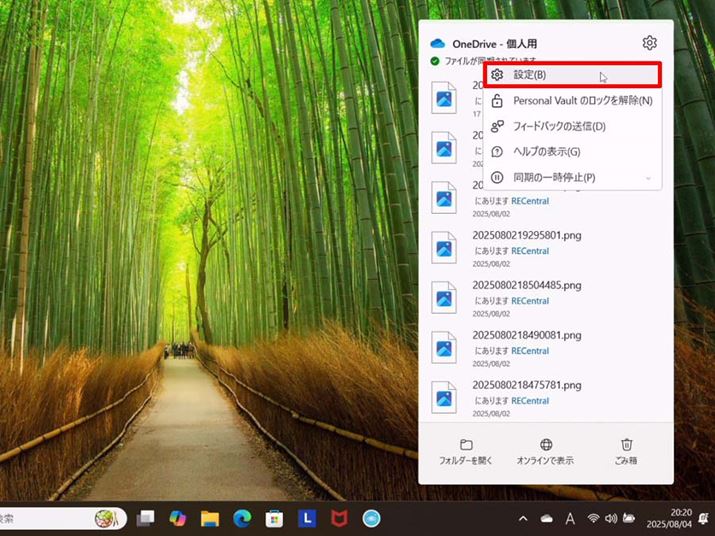Open file 2025080219295801.png
This screenshot has width=715, height=536.
[525, 235]
